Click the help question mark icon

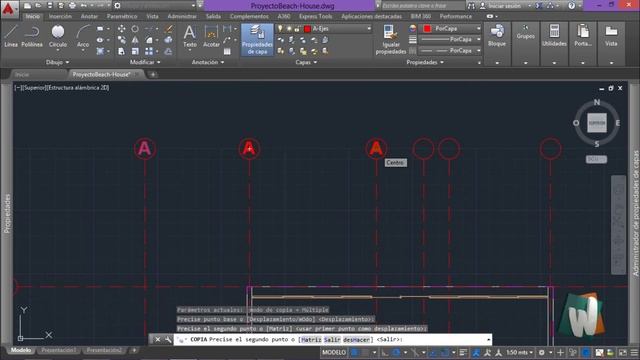click(x=571, y=6)
